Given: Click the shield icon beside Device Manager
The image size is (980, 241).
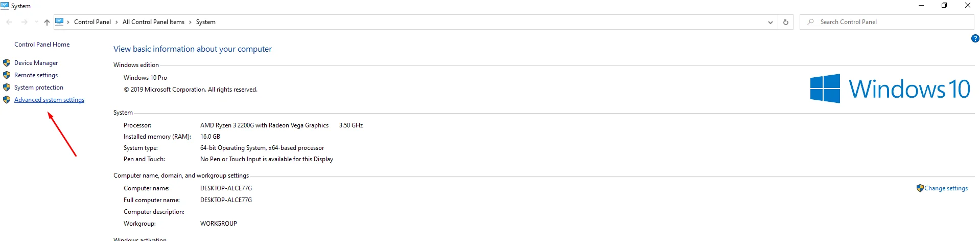Looking at the screenshot, I should pos(7,63).
